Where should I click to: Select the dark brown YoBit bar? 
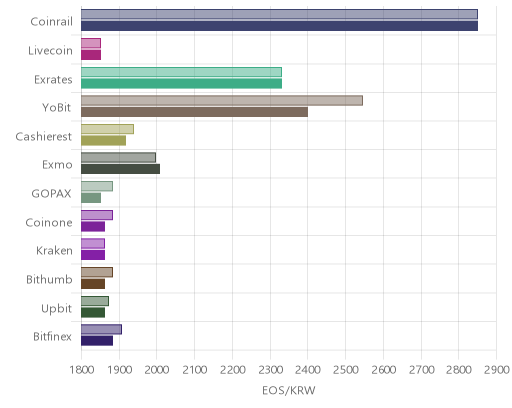pyautogui.click(x=194, y=112)
